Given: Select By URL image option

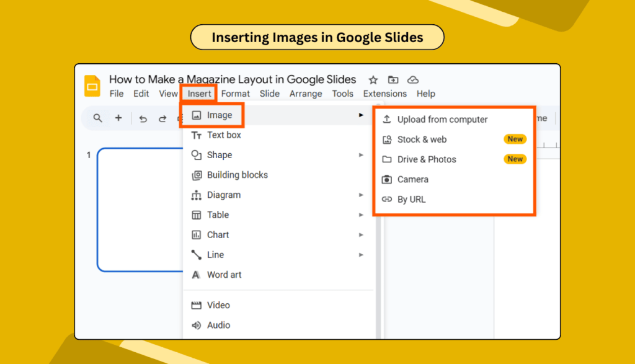Looking at the screenshot, I should click(411, 199).
